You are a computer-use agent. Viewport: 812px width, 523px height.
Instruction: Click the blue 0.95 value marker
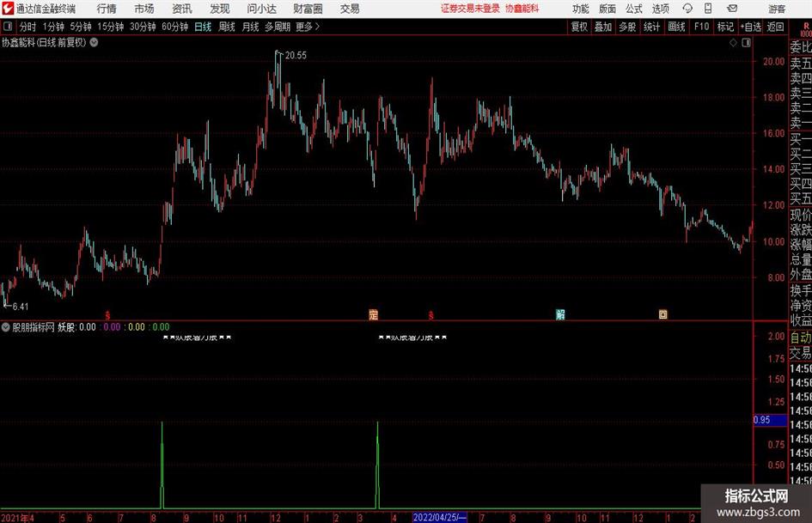(770, 420)
